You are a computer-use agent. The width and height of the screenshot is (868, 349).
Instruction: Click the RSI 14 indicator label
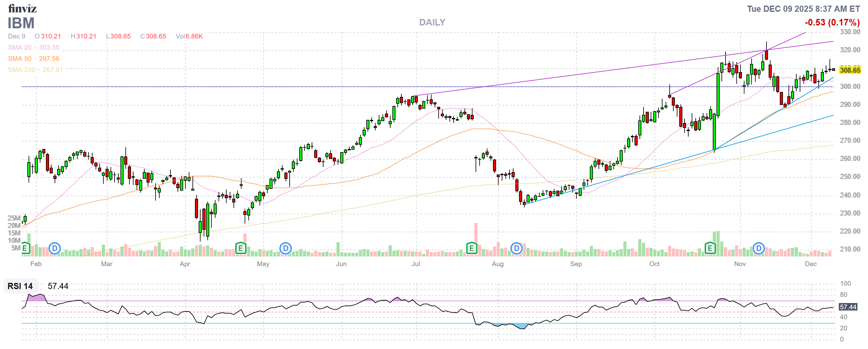(20, 286)
